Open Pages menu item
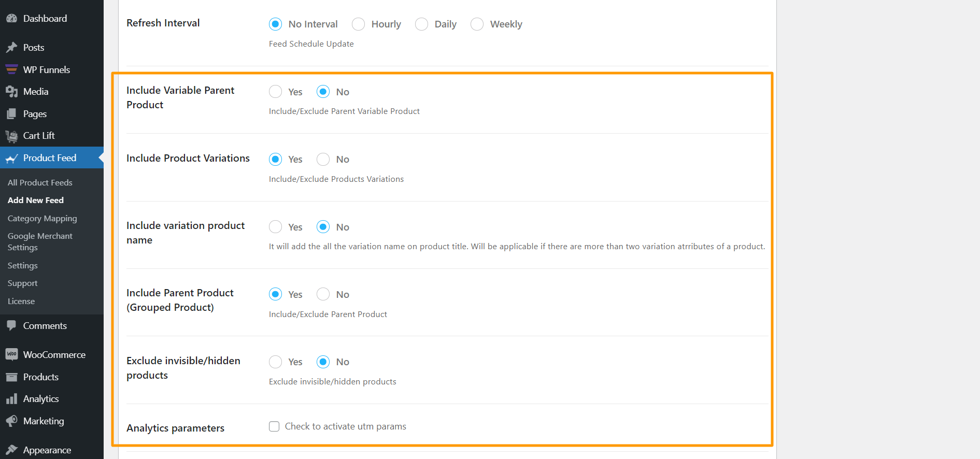The height and width of the screenshot is (459, 980). click(52, 114)
